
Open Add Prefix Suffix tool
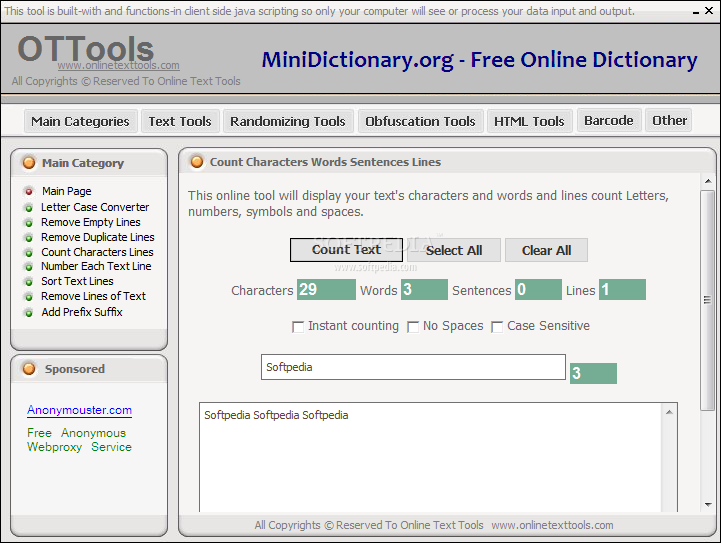click(82, 312)
